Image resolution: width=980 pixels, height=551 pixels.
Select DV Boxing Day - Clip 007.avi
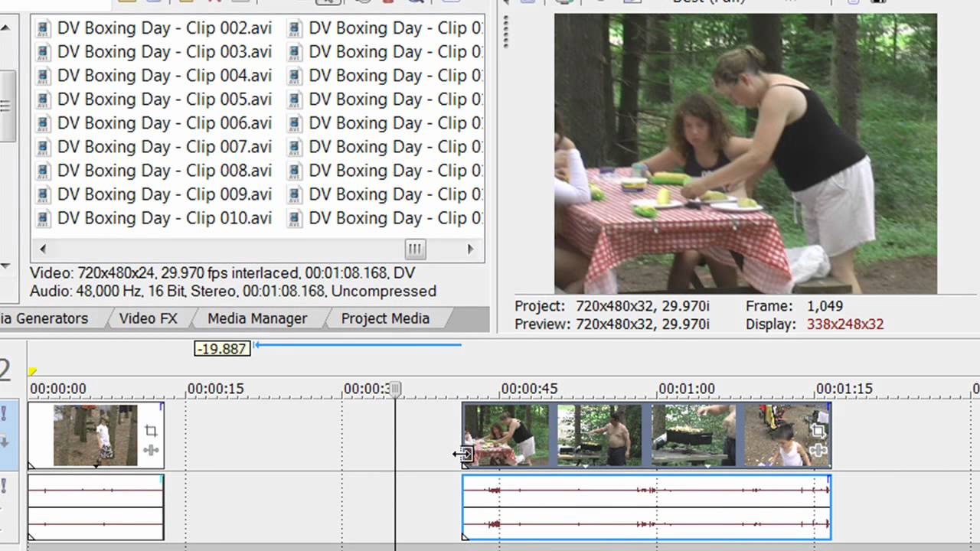pyautogui.click(x=164, y=147)
